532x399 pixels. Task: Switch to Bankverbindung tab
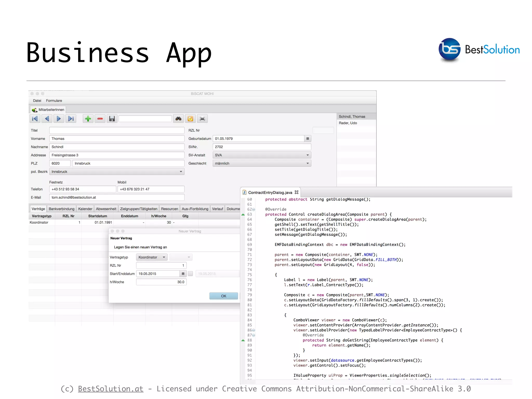[62, 209]
